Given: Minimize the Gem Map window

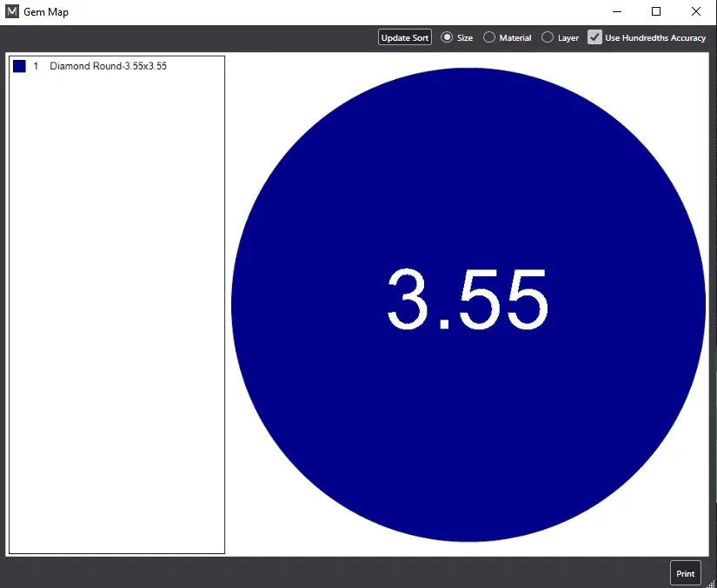Looking at the screenshot, I should pos(617,11).
